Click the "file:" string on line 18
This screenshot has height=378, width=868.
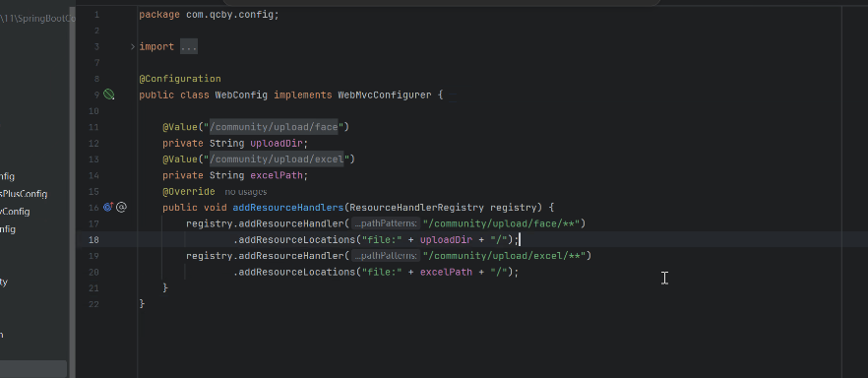click(x=382, y=239)
